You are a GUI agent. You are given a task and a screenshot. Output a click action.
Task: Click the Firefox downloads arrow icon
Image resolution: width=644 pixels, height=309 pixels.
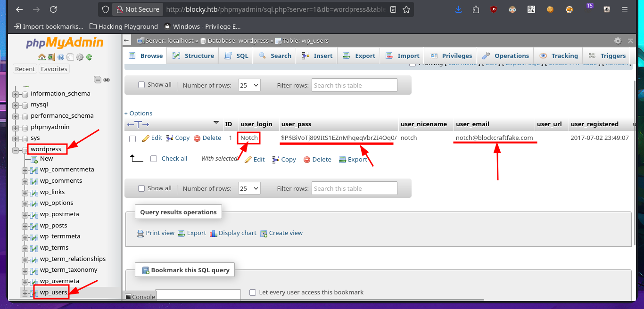(458, 9)
